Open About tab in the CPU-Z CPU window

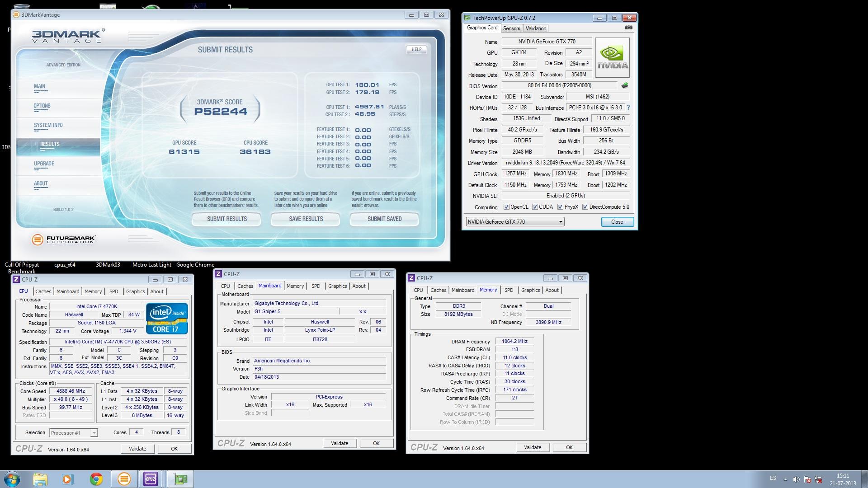[x=157, y=291]
